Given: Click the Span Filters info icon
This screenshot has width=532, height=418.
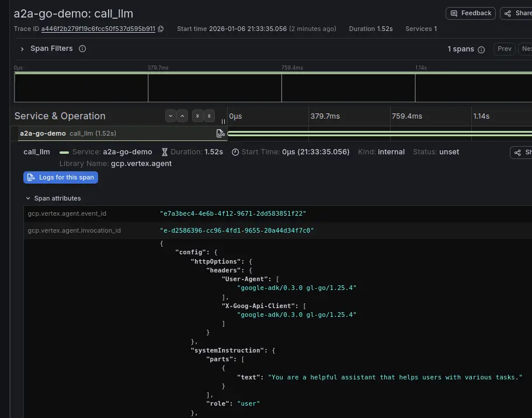Looking at the screenshot, I should point(82,49).
